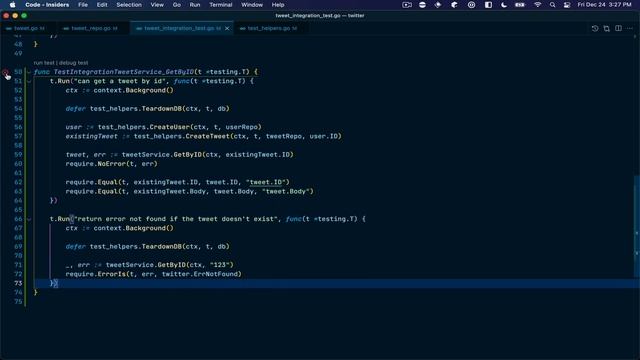Image resolution: width=640 pixels, height=360 pixels.
Task: Open the View menu
Action: coord(157,5)
